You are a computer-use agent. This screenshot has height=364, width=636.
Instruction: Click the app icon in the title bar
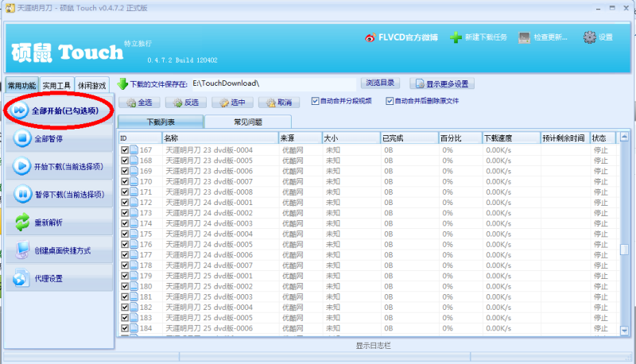(x=10, y=8)
